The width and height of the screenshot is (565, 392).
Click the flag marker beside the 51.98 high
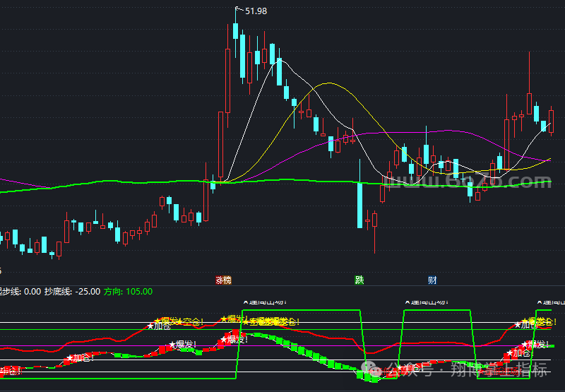pos(237,9)
